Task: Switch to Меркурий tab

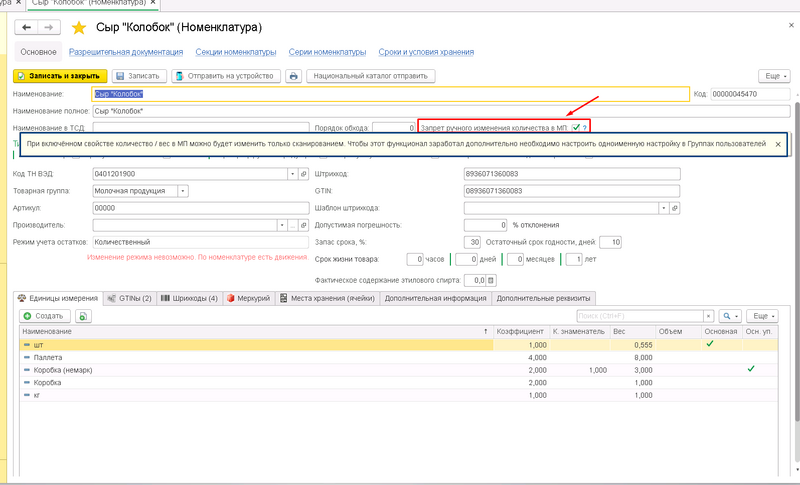Action: pyautogui.click(x=248, y=298)
